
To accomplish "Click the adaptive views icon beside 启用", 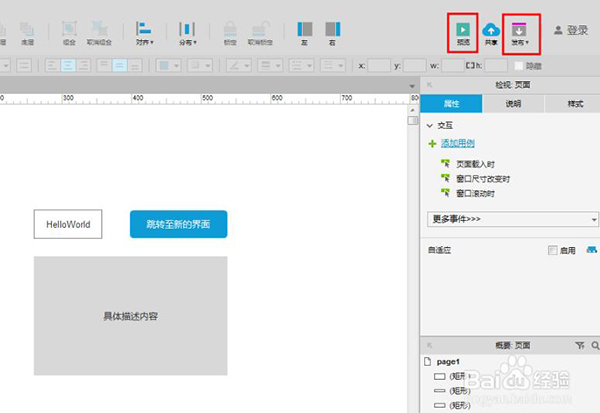I will 592,249.
